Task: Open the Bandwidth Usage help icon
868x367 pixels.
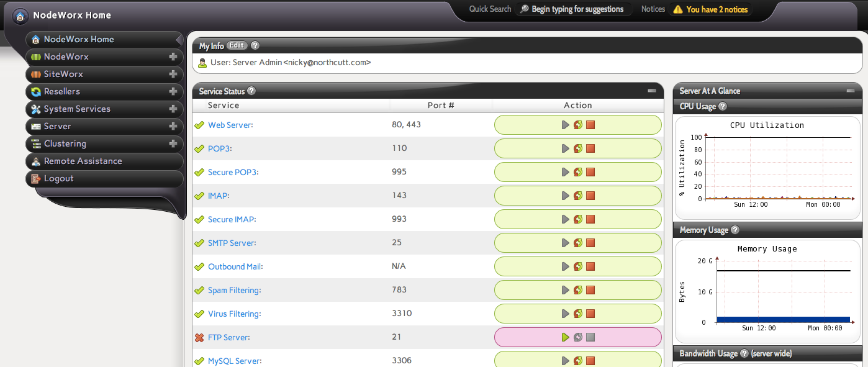Action: pos(744,353)
